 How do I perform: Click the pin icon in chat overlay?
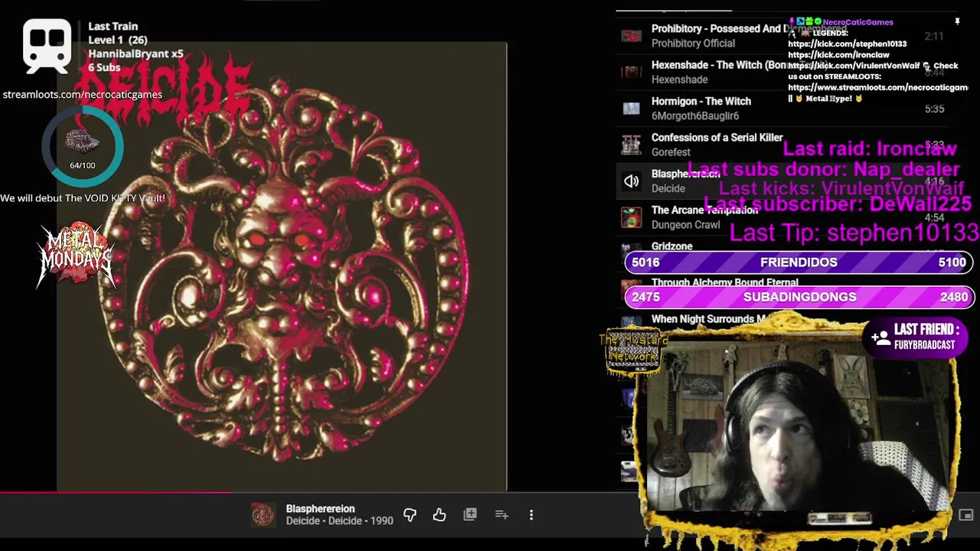957,22
